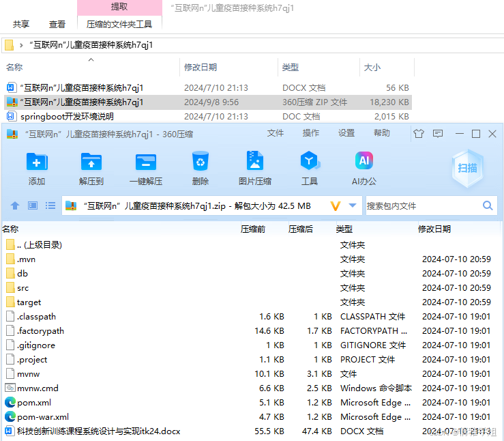Image resolution: width=504 pixels, height=441 pixels.
Task: Click the 扫描 (Scan) hexagon button
Action: [467, 168]
